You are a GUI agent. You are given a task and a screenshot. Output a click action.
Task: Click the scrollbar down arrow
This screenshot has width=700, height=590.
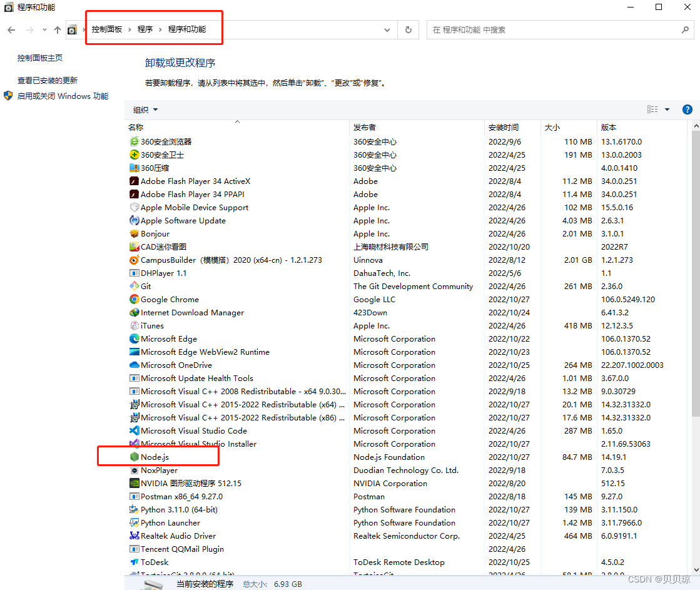696,569
